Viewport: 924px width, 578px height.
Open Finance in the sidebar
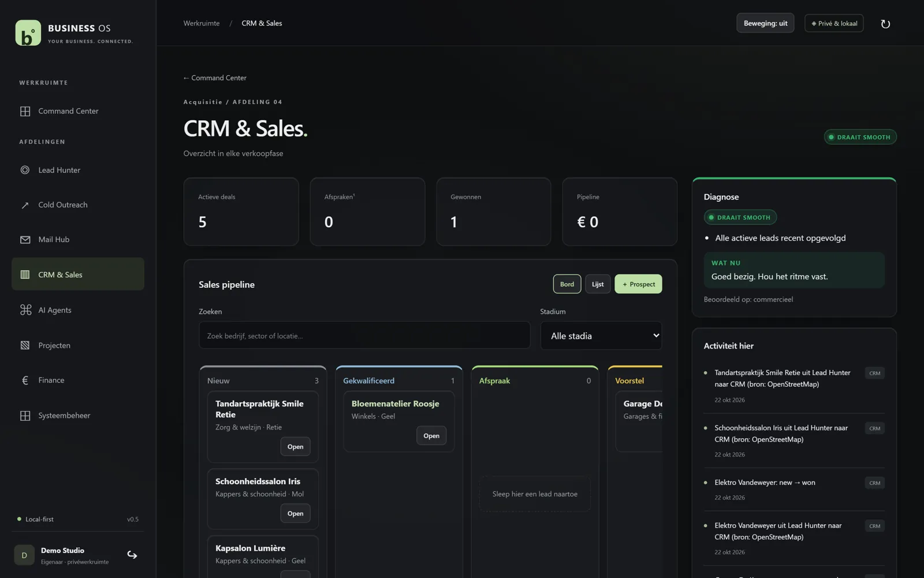(78, 380)
